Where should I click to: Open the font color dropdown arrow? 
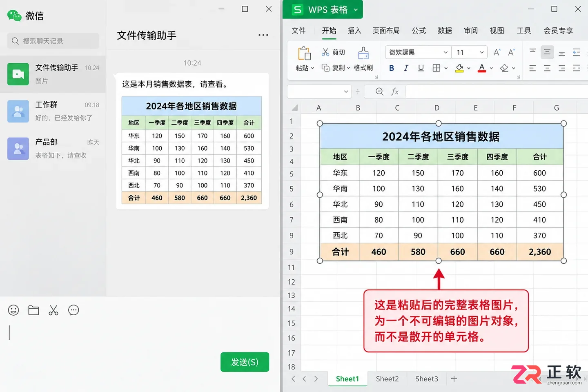coord(491,68)
